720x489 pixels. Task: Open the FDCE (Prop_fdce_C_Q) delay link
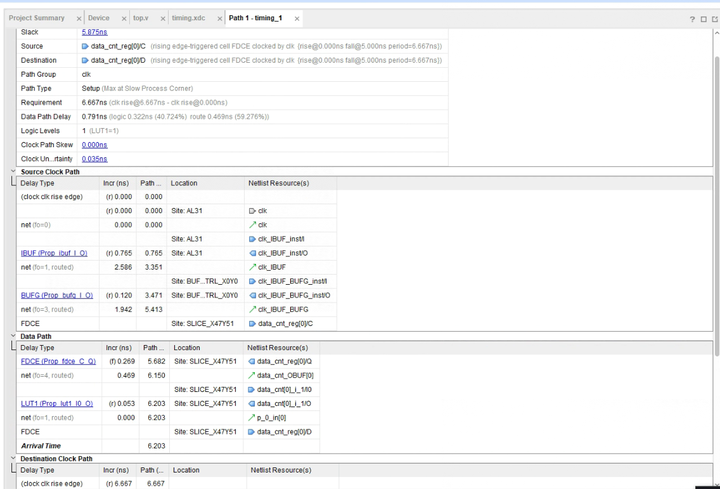coord(58,362)
